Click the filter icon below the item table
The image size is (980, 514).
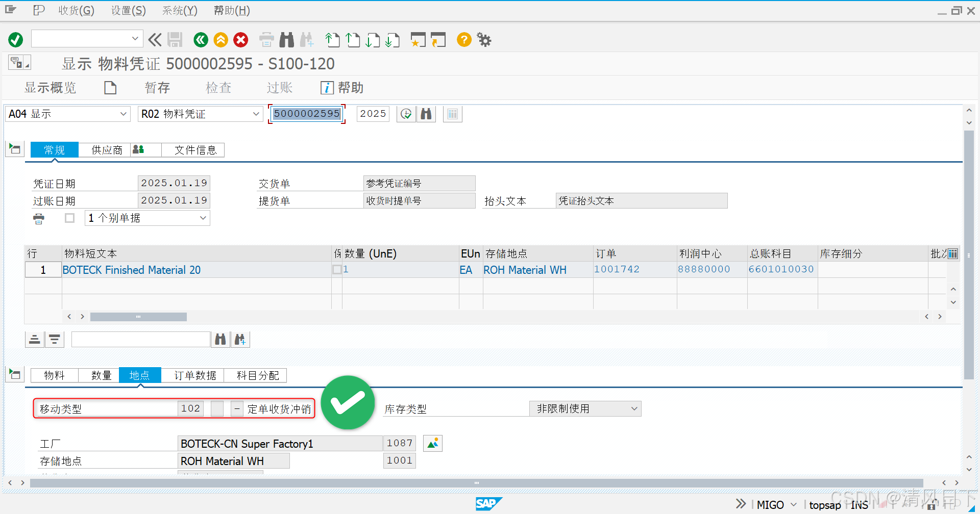point(54,339)
